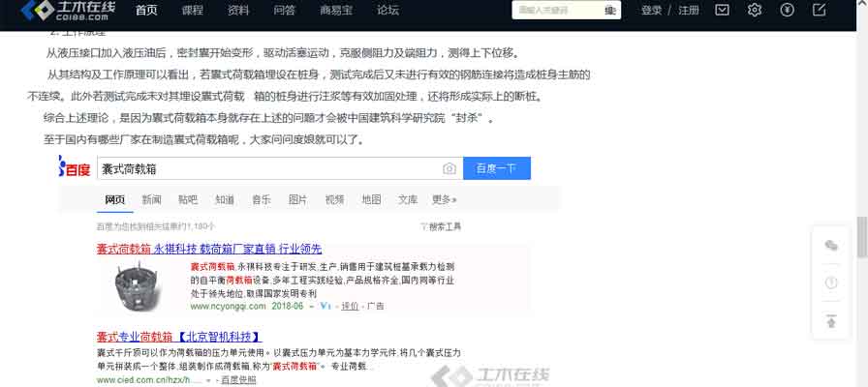Click the WeChat icon in floating sidebar
This screenshot has height=387, width=868.
coord(831,246)
